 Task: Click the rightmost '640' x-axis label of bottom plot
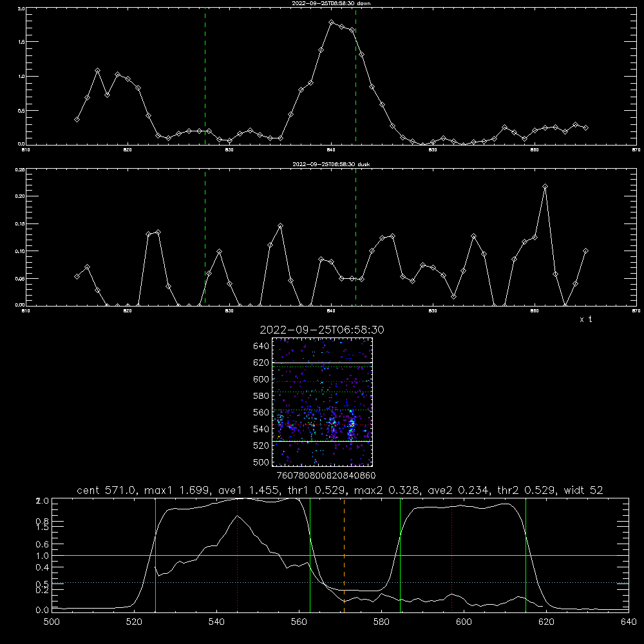(629, 622)
